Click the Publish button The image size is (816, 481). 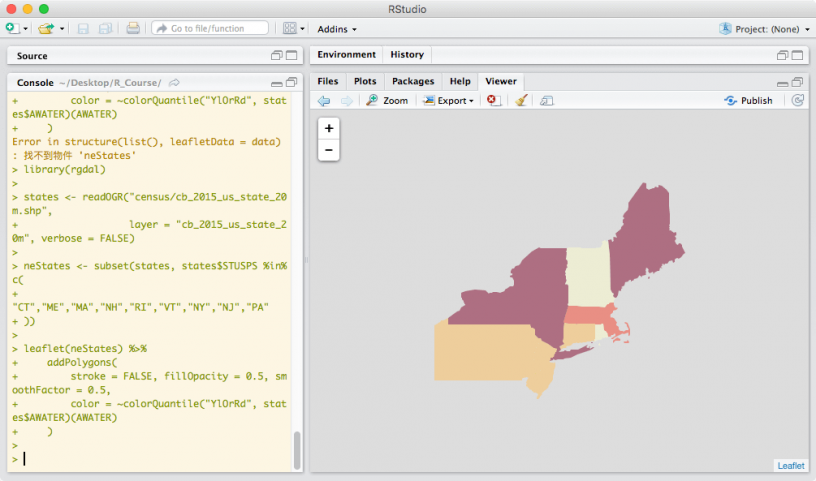(749, 101)
